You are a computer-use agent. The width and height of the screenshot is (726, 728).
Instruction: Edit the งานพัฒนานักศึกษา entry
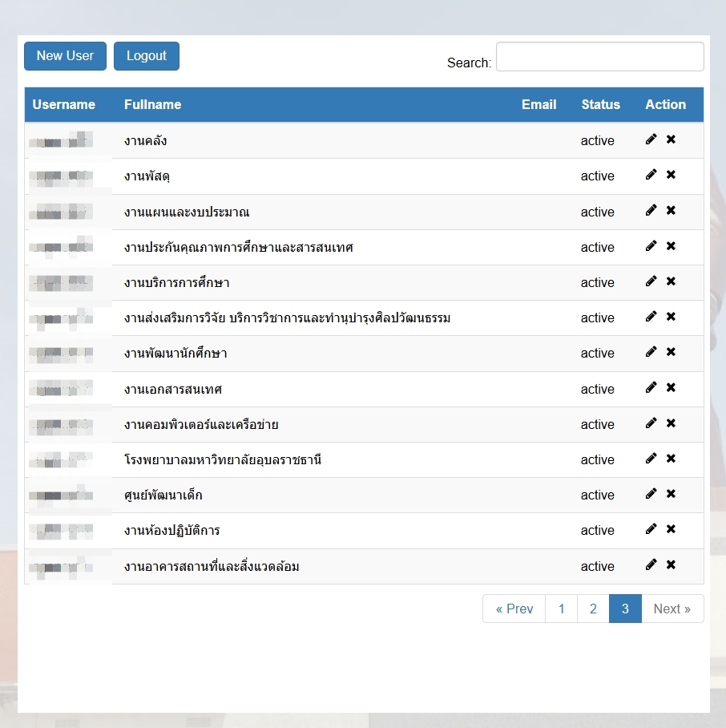click(x=651, y=352)
